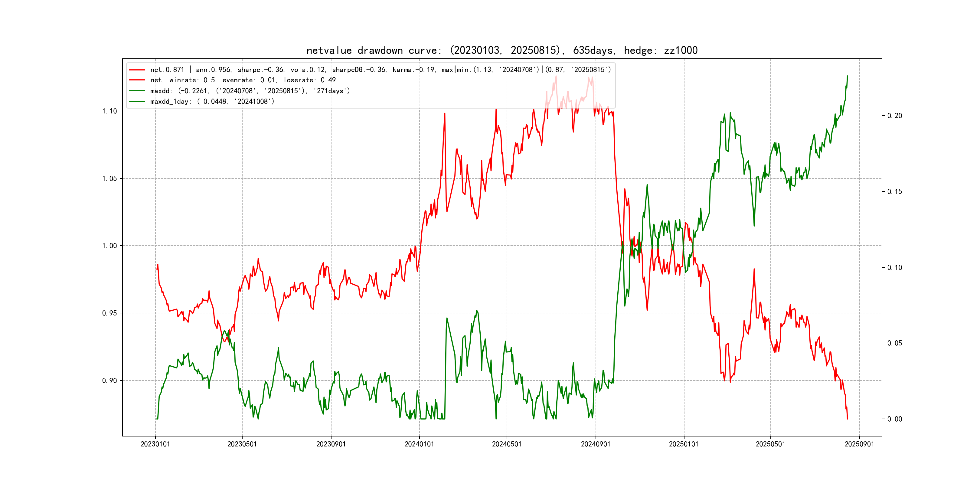This screenshot has height=490, width=980.
Task: Click the 20230901 x-axis tick label
Action: pyautogui.click(x=331, y=444)
